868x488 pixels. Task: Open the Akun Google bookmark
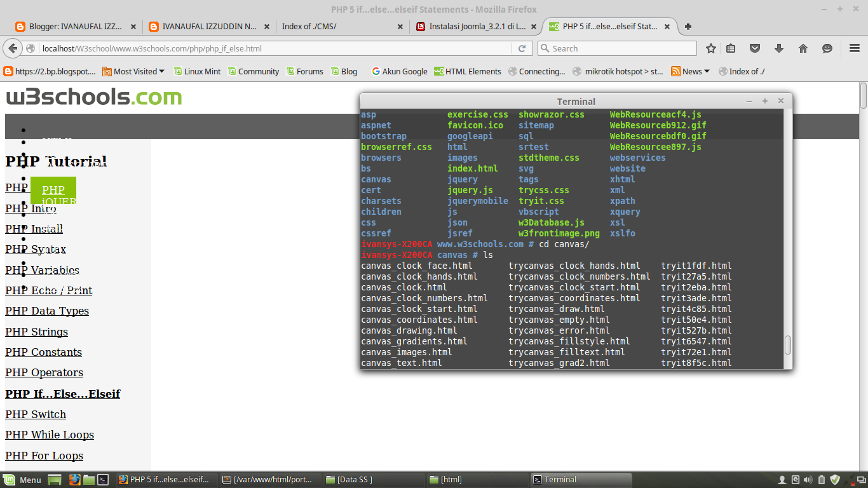(400, 72)
